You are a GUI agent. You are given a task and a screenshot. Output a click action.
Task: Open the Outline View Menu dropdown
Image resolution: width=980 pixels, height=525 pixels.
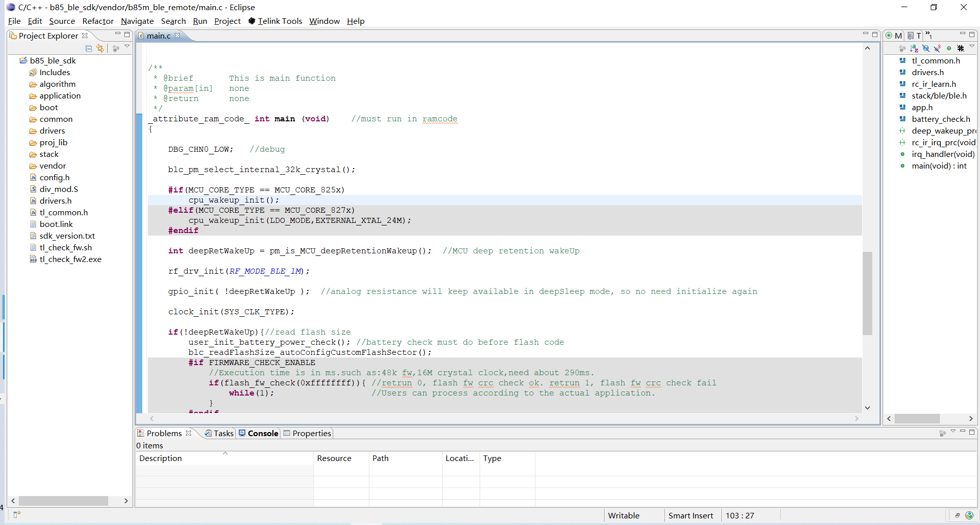pyautogui.click(x=972, y=48)
